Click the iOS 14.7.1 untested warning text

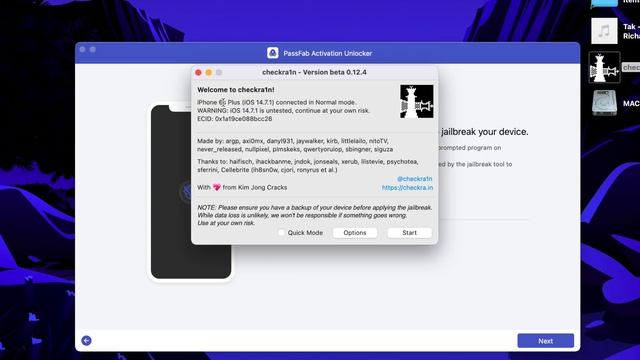point(283,111)
